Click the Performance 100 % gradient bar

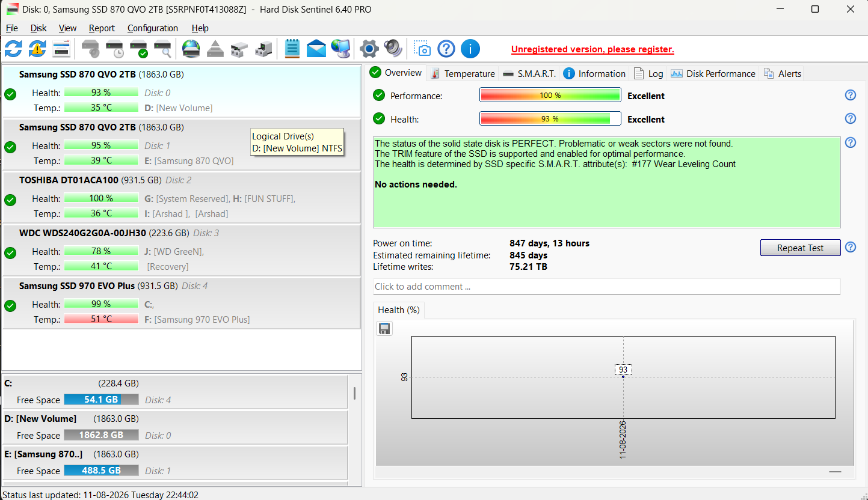(550, 95)
